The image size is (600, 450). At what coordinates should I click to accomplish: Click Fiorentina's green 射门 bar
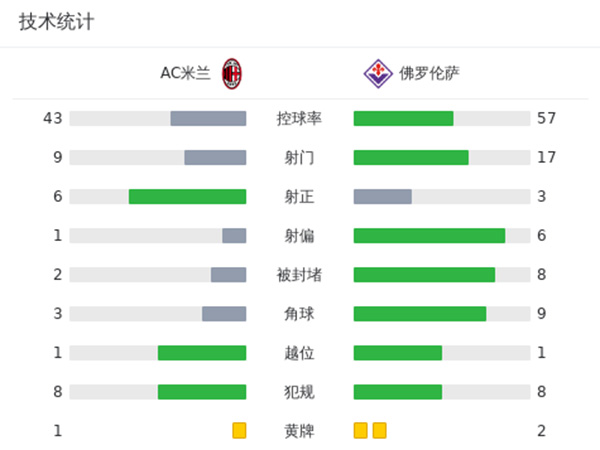[x=411, y=157]
